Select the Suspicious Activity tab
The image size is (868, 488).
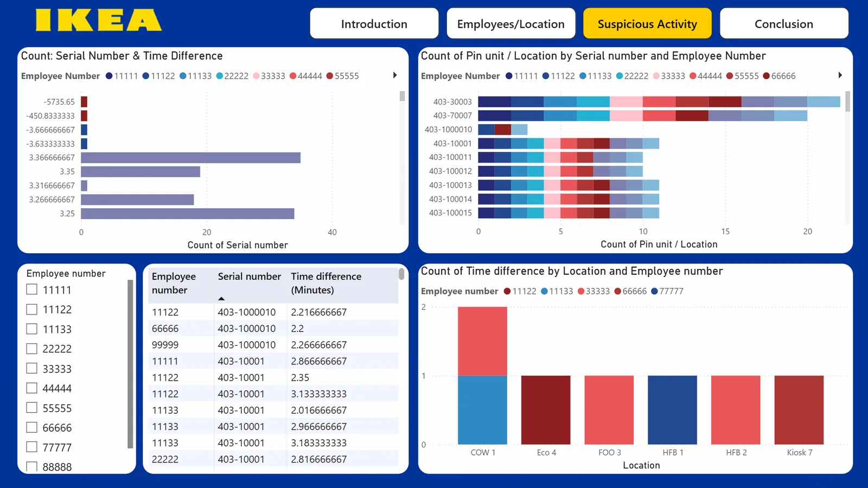pyautogui.click(x=647, y=23)
